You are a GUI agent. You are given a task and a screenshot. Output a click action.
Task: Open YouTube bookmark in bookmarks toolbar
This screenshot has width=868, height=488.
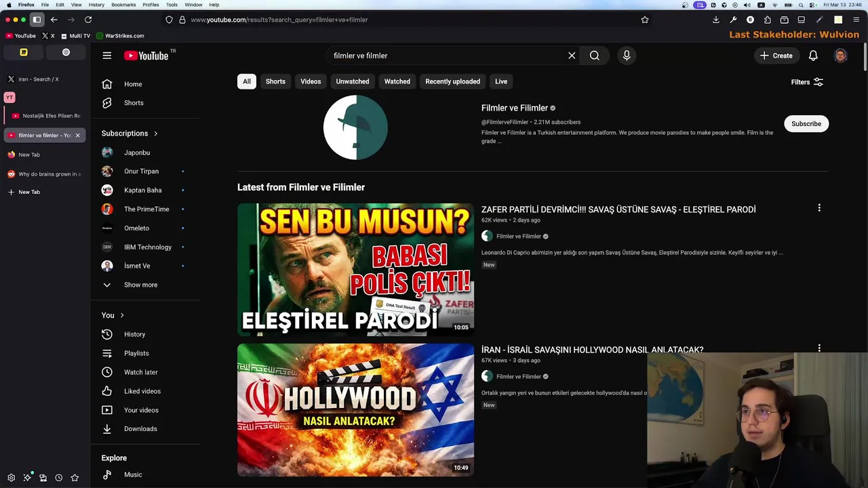click(20, 36)
